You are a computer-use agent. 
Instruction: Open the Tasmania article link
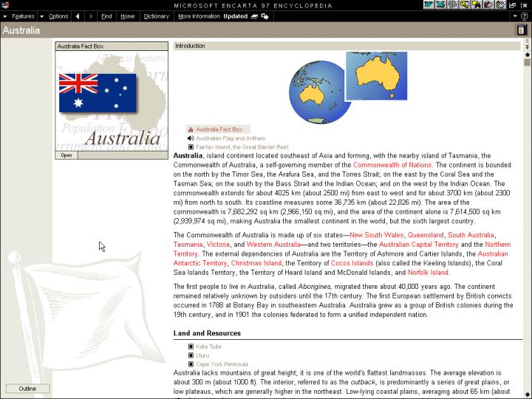tap(188, 245)
